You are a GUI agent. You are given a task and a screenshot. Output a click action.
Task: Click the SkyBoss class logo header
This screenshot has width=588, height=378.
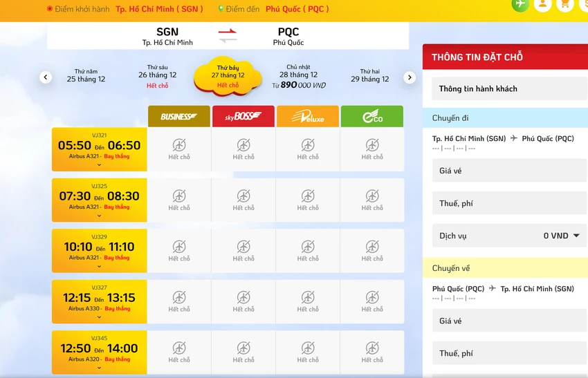click(244, 117)
